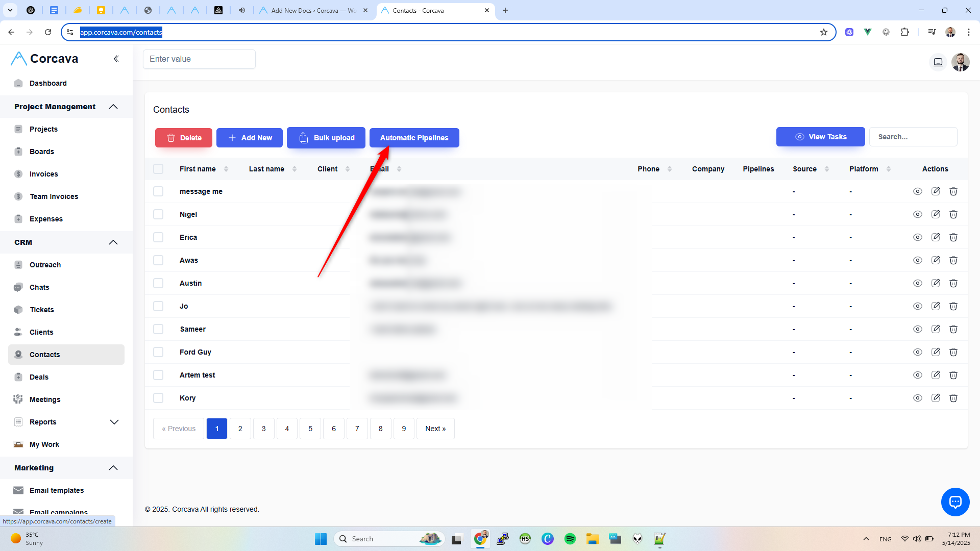
Task: Select the checkbox next to Ford Guy
Action: (x=158, y=352)
